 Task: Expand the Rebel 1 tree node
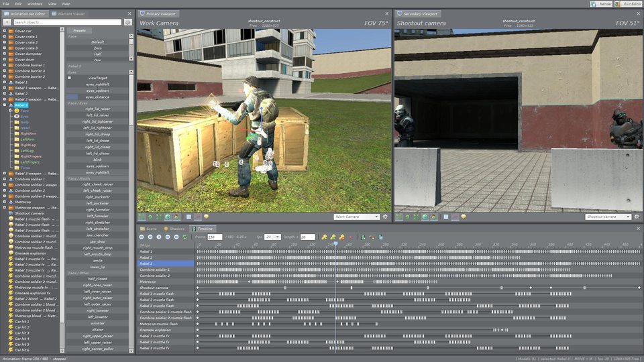5,82
